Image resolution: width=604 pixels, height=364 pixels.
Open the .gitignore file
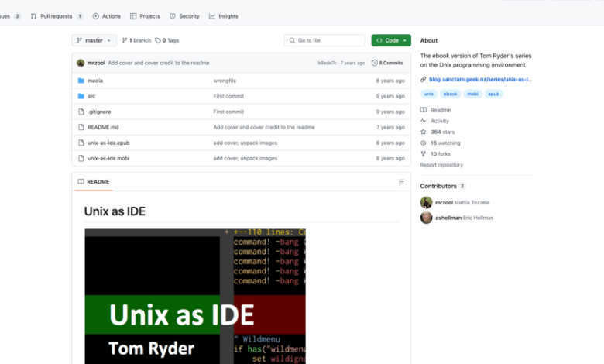[x=99, y=112]
